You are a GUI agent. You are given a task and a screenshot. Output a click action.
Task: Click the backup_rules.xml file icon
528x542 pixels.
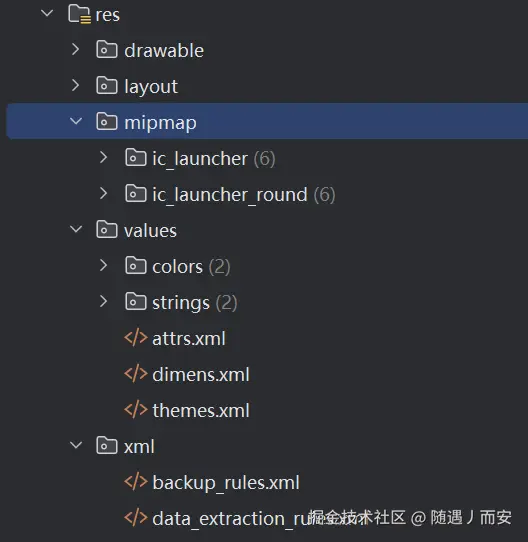[x=136, y=482]
